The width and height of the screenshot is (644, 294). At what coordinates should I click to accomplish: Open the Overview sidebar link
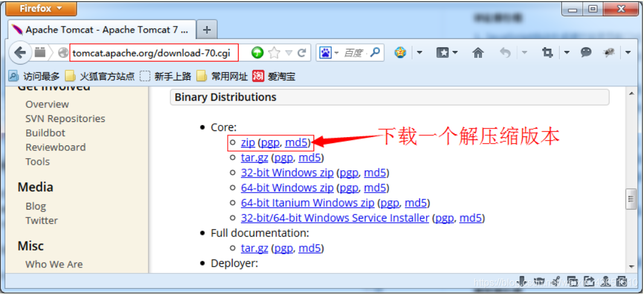tap(47, 104)
